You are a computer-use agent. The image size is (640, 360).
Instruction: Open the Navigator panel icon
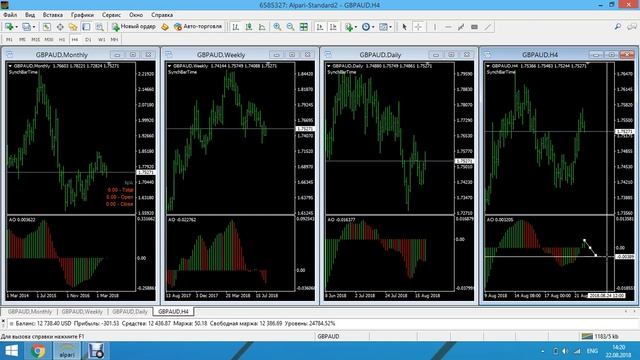(73, 27)
